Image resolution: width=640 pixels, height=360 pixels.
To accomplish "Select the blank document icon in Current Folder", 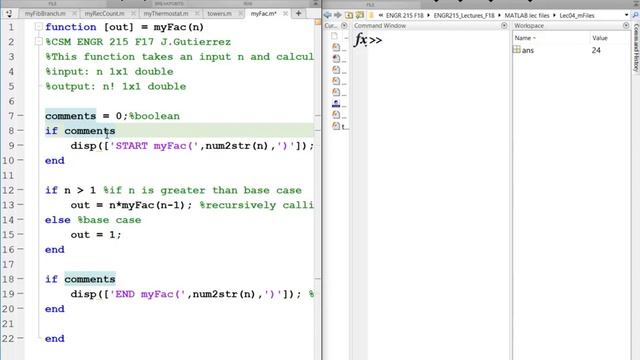I will tap(335, 36).
